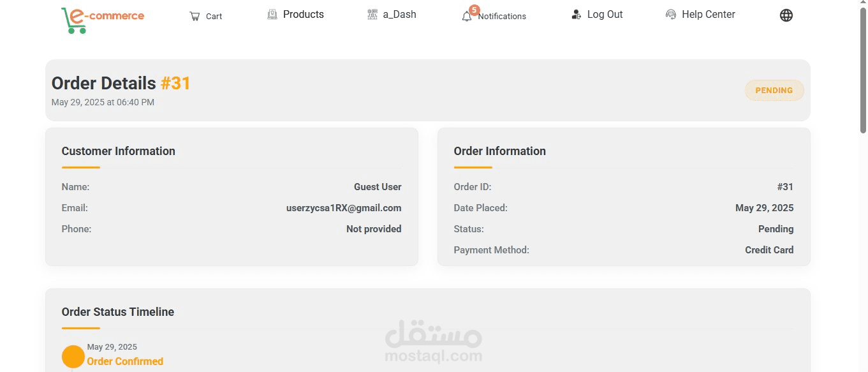Click the phone value Not provided

tap(374, 229)
